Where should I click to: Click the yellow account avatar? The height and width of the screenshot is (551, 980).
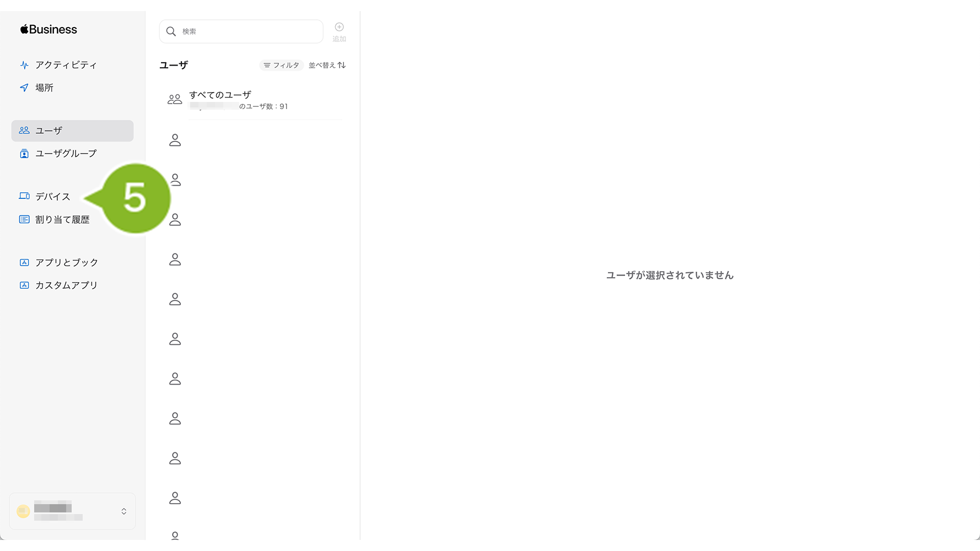pos(23,511)
